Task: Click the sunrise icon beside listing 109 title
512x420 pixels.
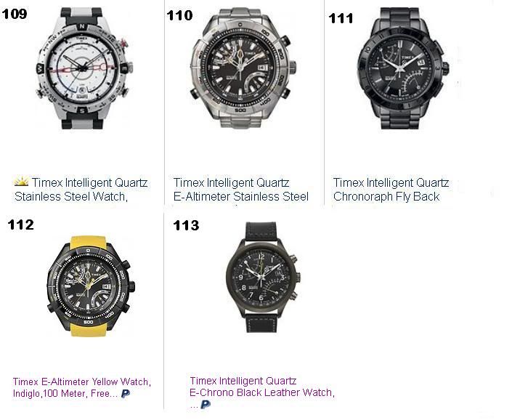Action: click(x=22, y=181)
